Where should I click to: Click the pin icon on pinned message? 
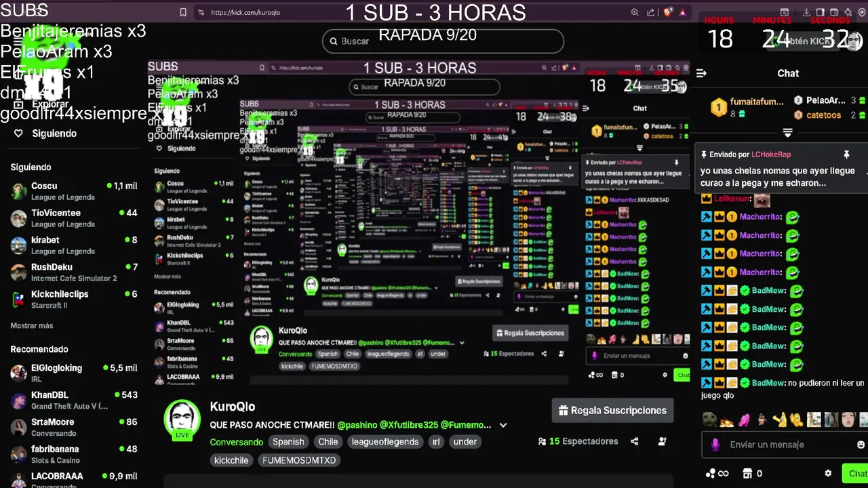click(x=846, y=155)
